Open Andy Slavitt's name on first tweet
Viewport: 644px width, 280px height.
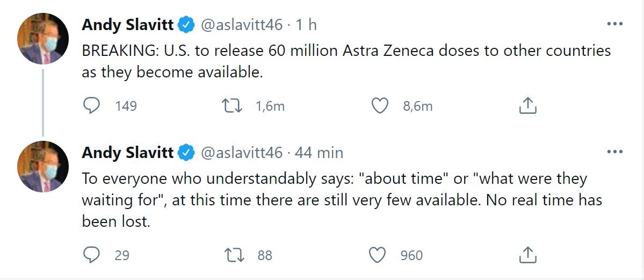pos(127,24)
